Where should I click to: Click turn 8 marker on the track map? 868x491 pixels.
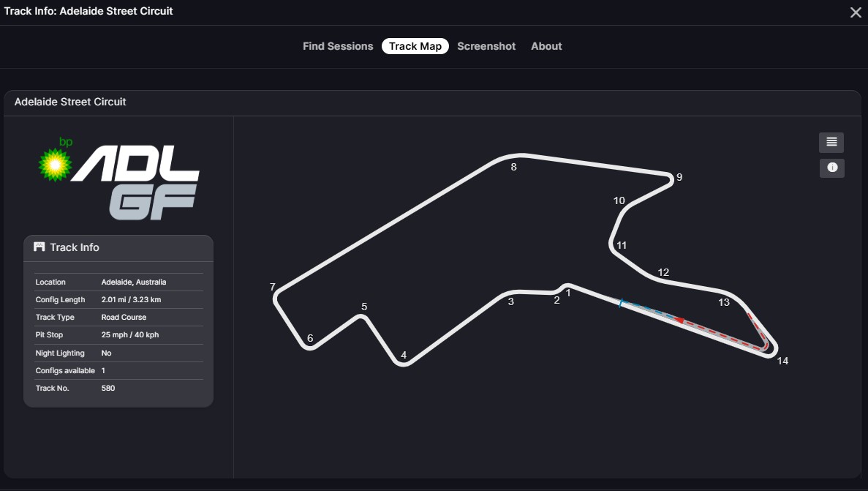tap(514, 167)
